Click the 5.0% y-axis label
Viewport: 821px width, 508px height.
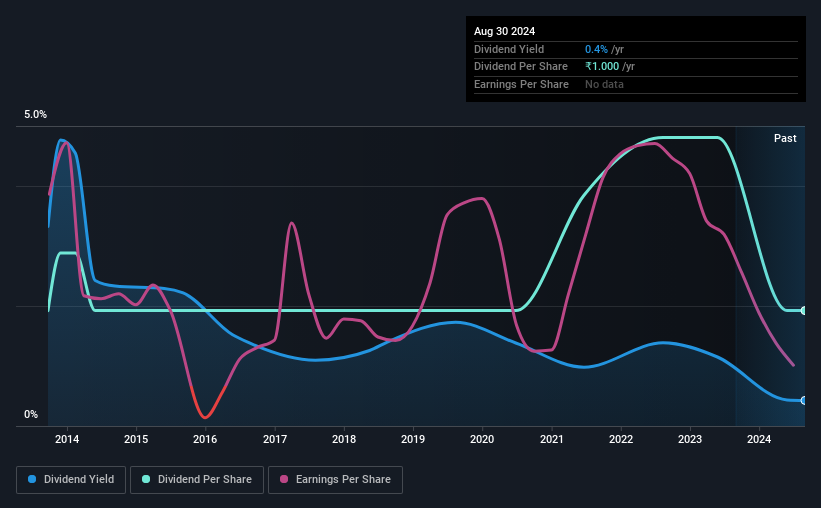36,115
